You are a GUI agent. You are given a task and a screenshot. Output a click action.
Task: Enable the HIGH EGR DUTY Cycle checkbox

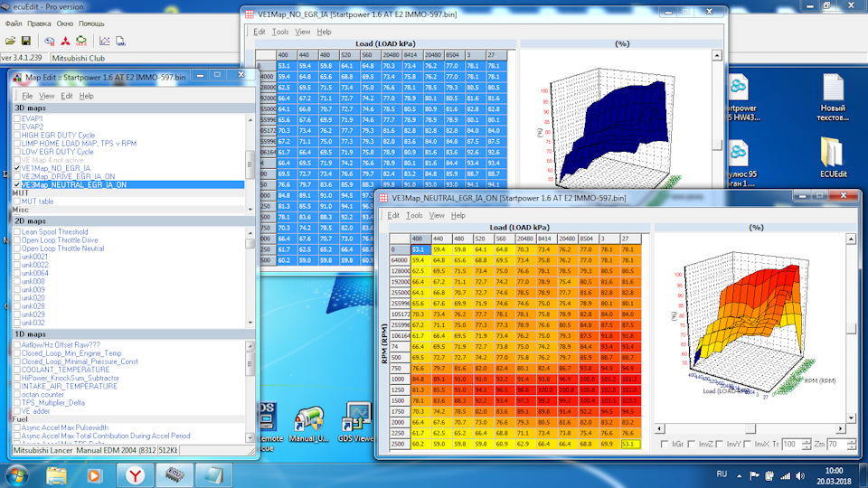[x=16, y=136]
